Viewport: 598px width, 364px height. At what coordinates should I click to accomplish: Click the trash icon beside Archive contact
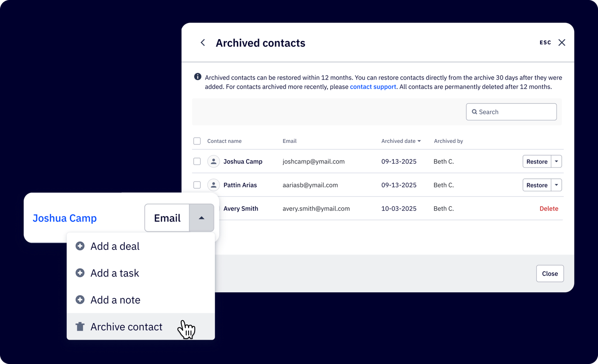[80, 327]
